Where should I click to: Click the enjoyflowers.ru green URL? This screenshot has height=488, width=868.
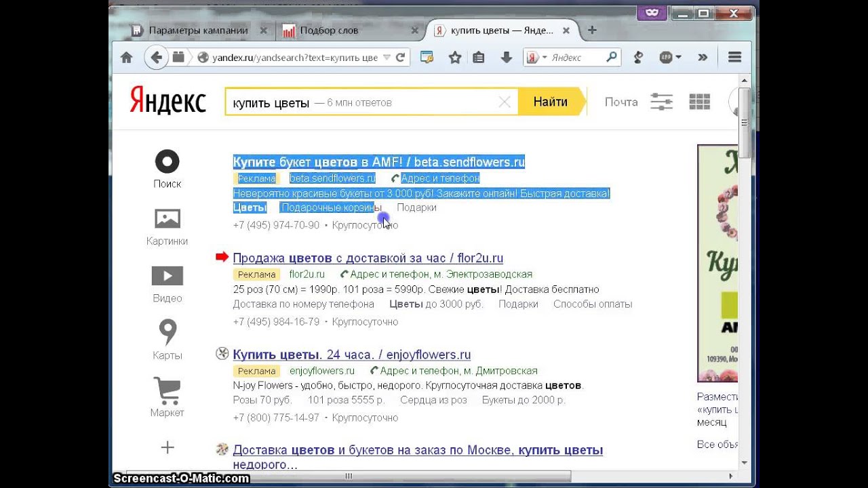coord(322,371)
